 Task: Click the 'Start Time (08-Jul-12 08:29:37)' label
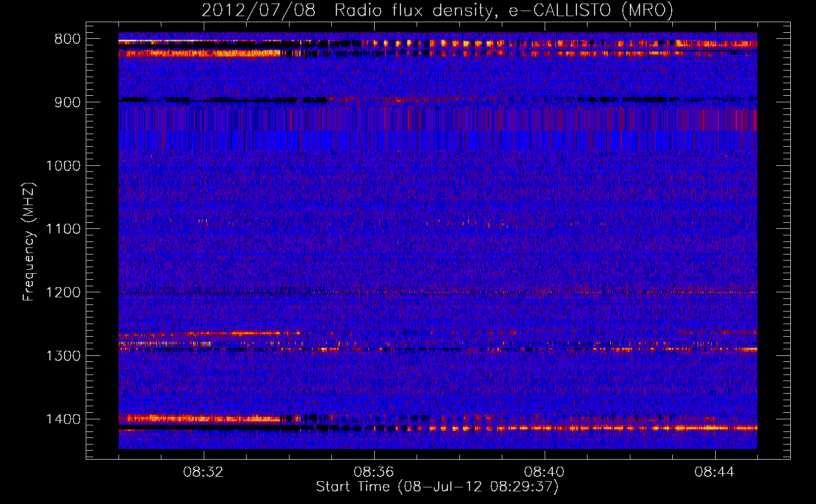tap(437, 487)
